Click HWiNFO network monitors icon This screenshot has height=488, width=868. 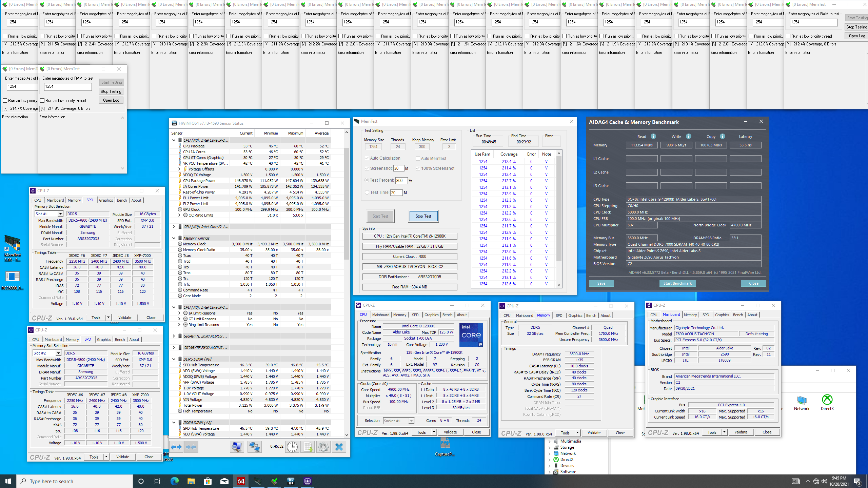click(x=254, y=447)
